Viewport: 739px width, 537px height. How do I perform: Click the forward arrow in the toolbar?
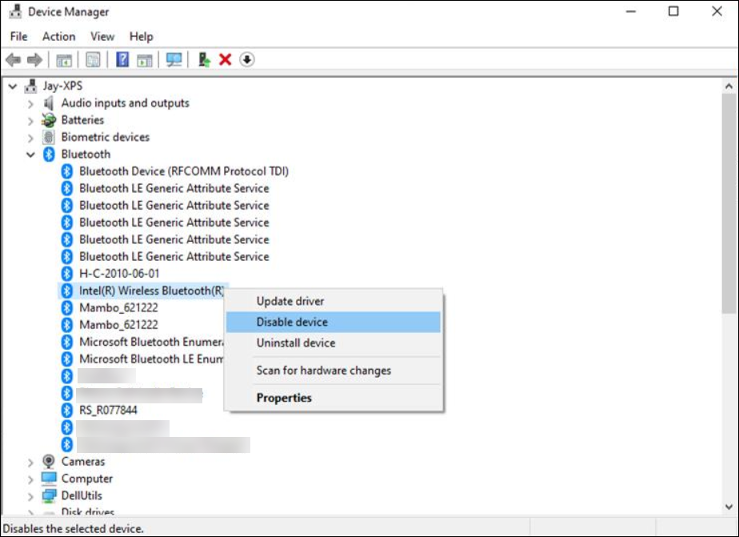(x=36, y=60)
